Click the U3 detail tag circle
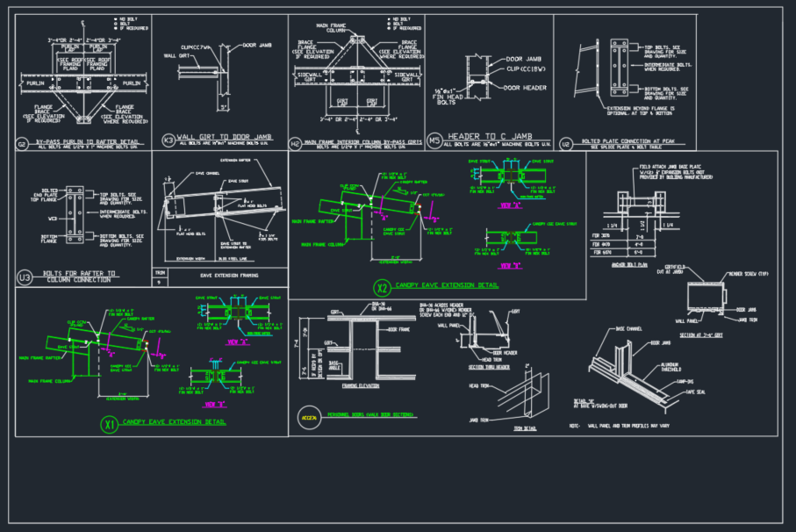The height and width of the screenshot is (532, 796). (25, 277)
